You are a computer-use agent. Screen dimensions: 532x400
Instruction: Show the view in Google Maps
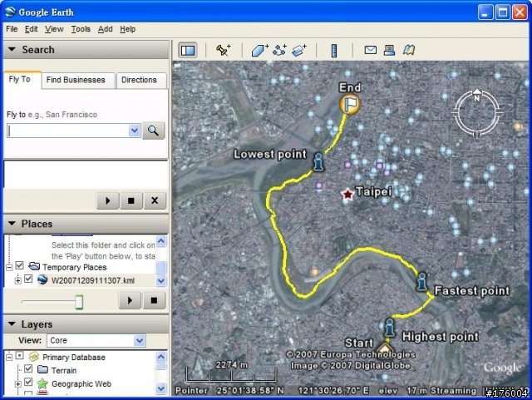[409, 50]
